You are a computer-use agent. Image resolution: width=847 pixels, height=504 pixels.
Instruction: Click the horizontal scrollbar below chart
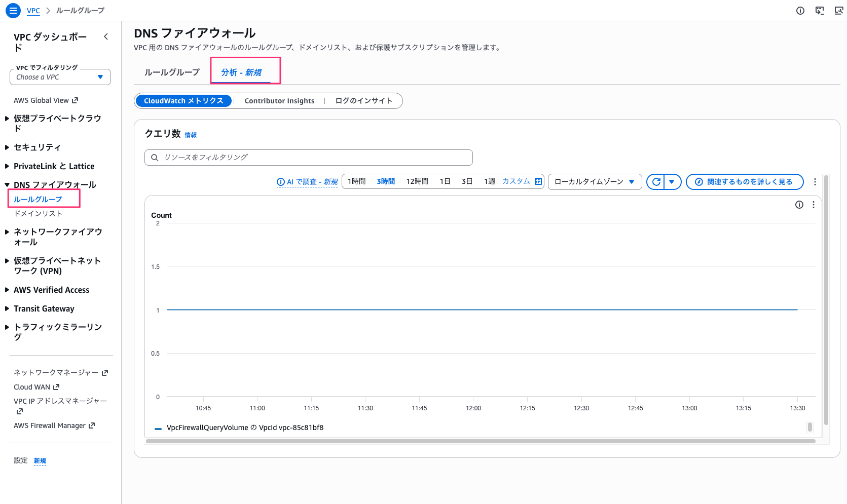click(x=481, y=441)
